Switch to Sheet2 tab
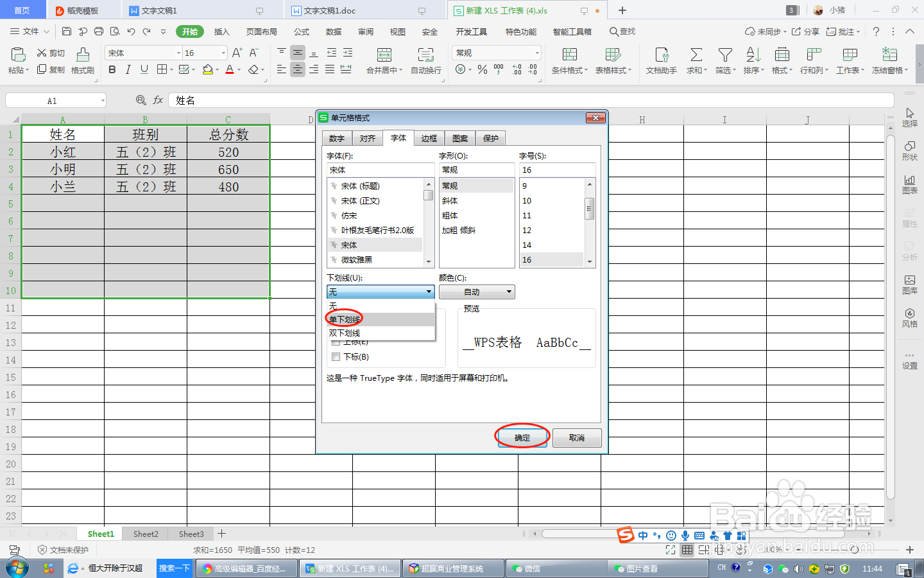Screen dimensions: 924x578 tap(146, 534)
